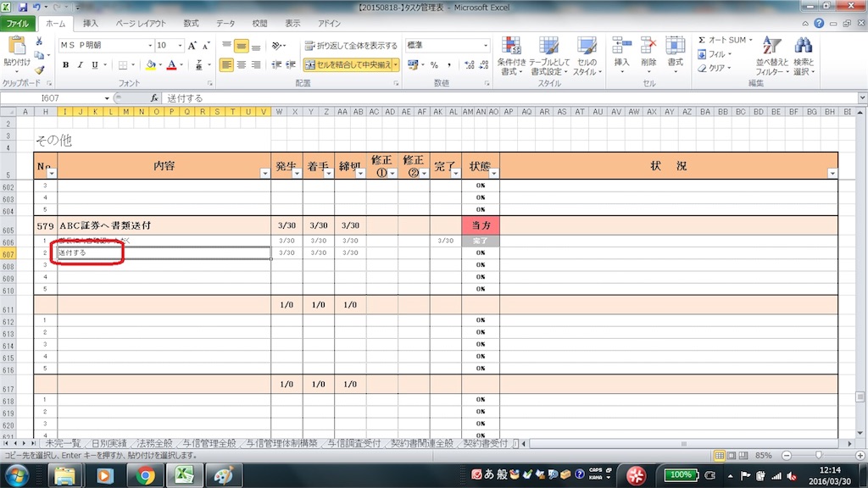Image resolution: width=868 pixels, height=488 pixels.
Task: Decrease font size with the small A icon
Action: tap(206, 46)
